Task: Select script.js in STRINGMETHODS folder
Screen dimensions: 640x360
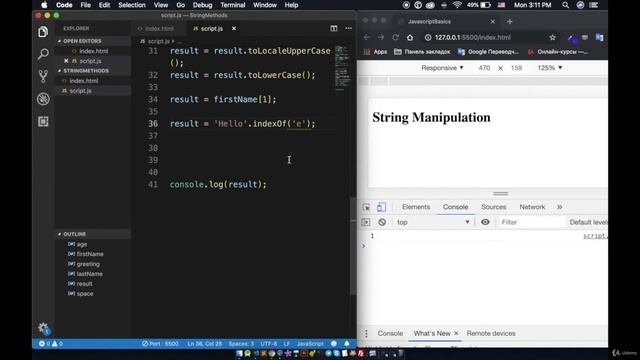Action: (80, 91)
